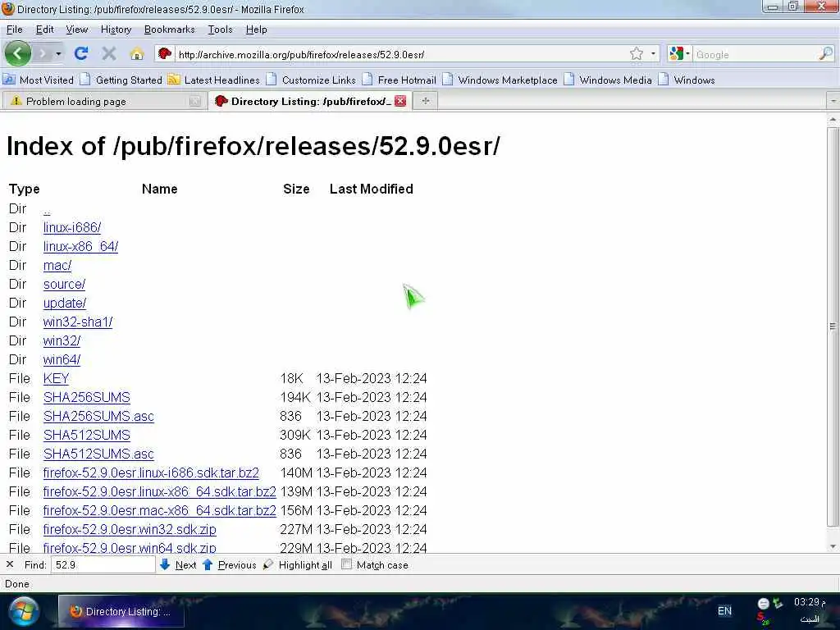Open Latest Headlines feed bookmark

214,80
